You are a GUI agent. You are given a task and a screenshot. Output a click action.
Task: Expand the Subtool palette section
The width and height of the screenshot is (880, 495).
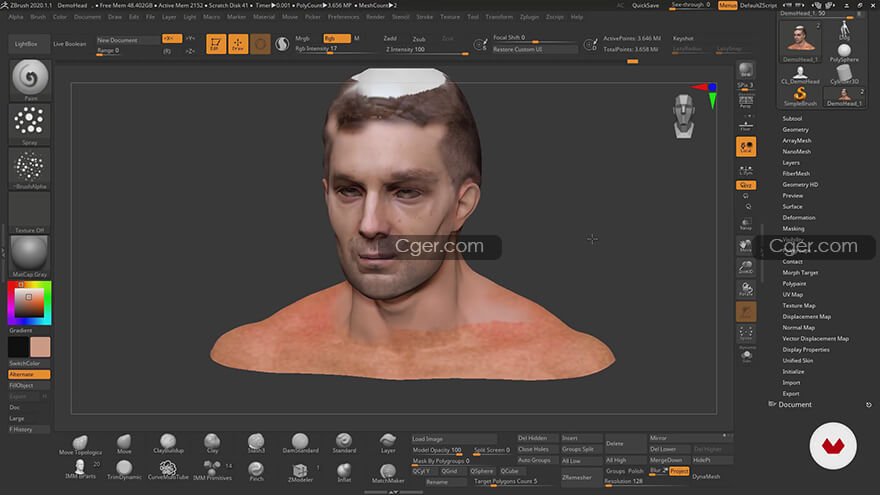click(x=792, y=118)
